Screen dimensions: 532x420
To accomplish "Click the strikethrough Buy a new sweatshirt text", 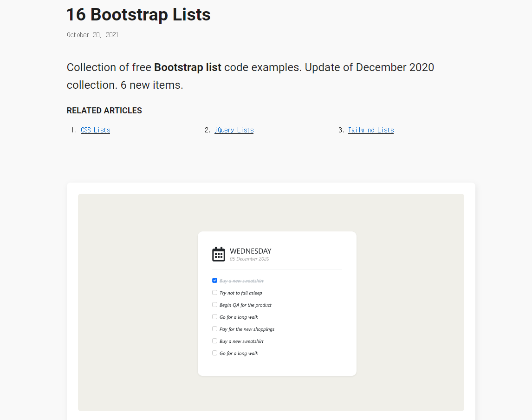I will coord(241,281).
